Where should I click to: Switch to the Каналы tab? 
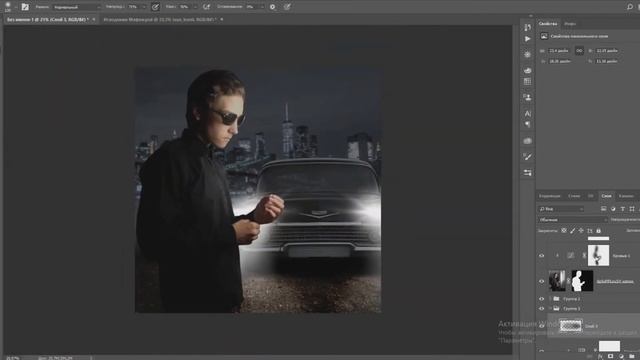tap(626, 196)
